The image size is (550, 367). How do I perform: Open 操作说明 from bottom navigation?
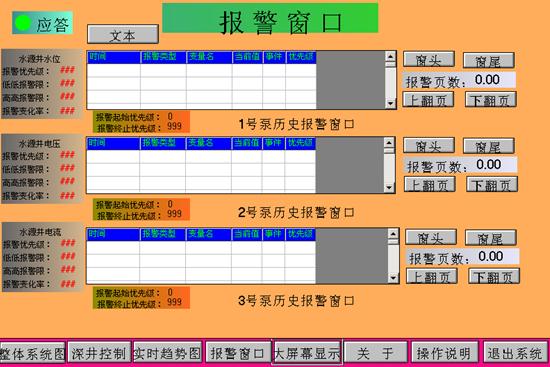coord(444,353)
